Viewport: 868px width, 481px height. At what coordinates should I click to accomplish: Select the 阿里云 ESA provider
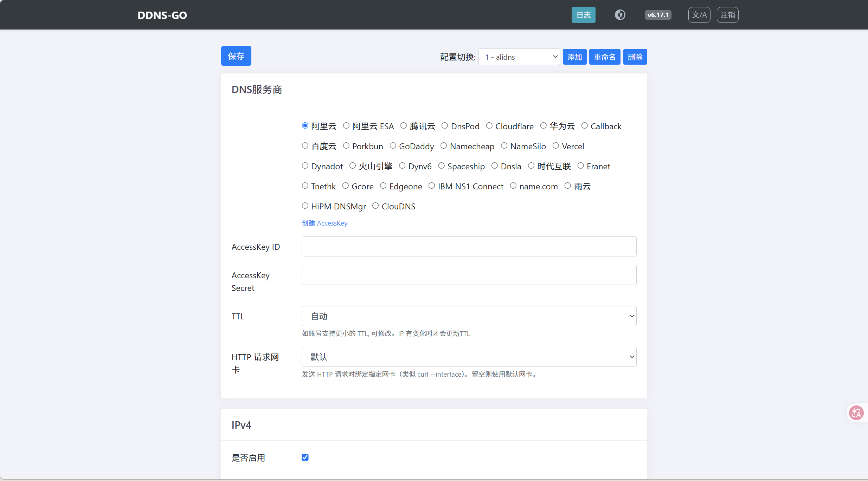tap(346, 126)
